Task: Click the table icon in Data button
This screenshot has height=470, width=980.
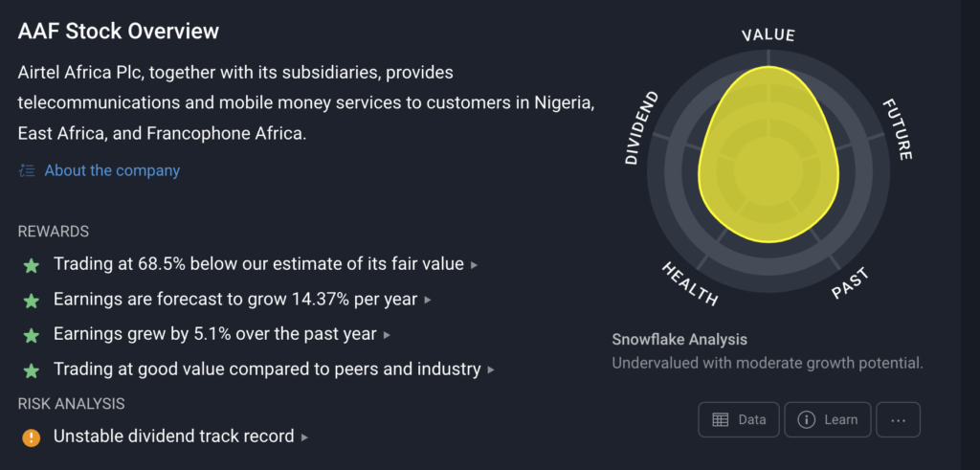Action: (720, 420)
